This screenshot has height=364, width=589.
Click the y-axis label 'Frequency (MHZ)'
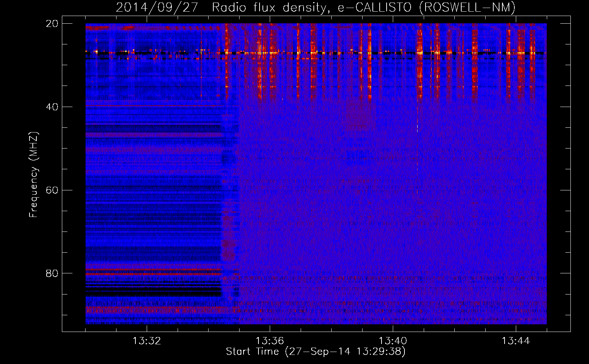33,175
